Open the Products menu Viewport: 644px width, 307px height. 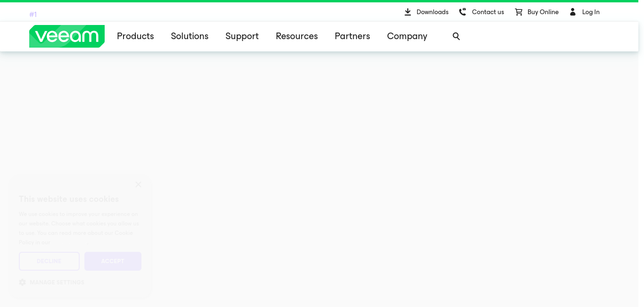tap(135, 36)
